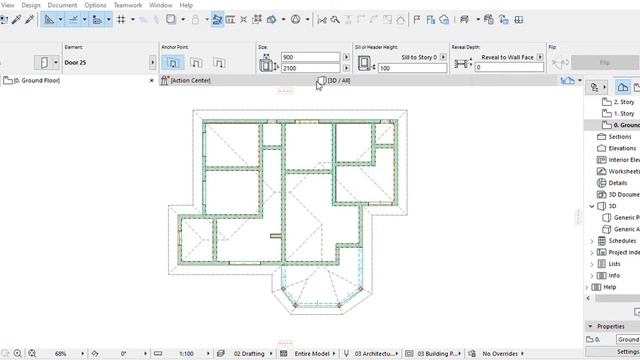The image size is (640, 360).
Task: Open the Sill to Story 0 options arrow
Action: (x=443, y=57)
